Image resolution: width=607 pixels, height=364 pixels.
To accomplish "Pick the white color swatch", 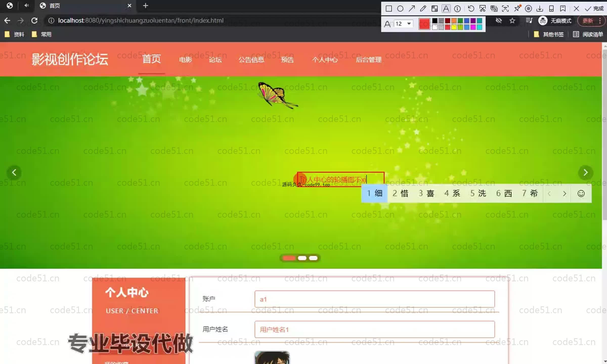I will (x=435, y=27).
